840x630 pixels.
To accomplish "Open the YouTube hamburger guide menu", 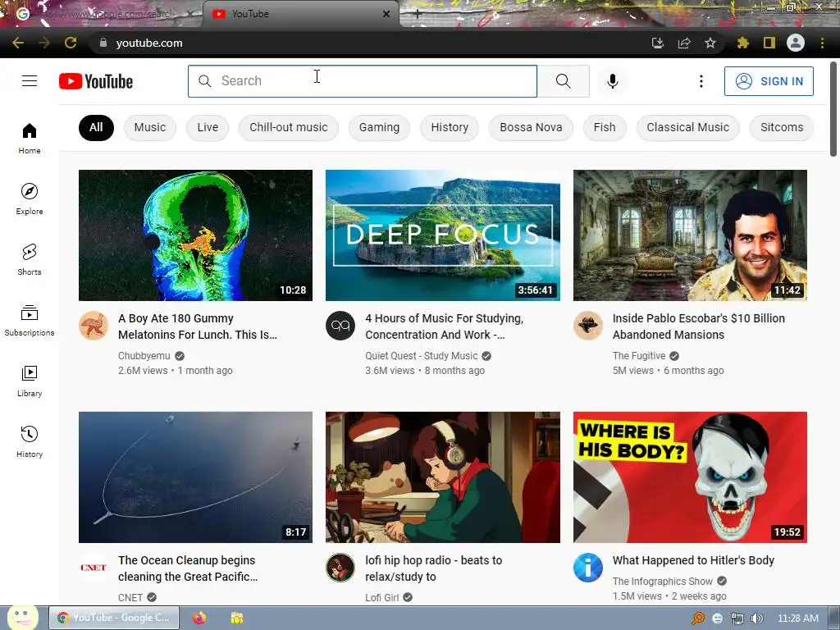I will click(x=30, y=81).
